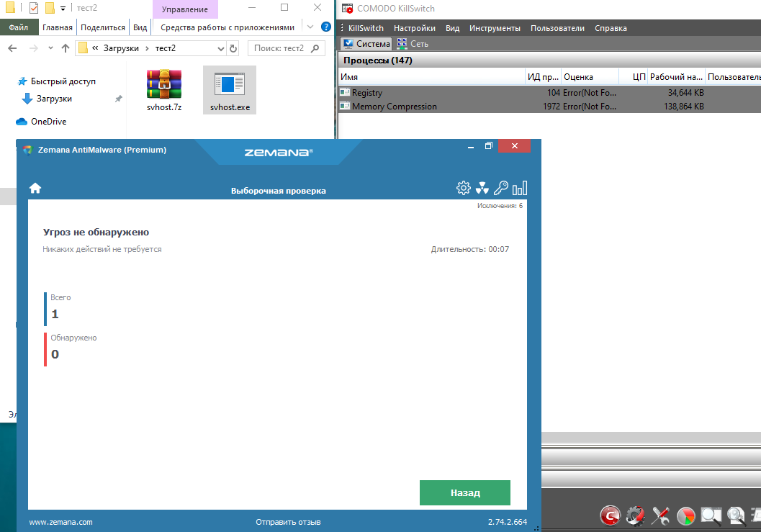This screenshot has width=761, height=532.
Task: Switch to the Система tab
Action: pos(366,44)
